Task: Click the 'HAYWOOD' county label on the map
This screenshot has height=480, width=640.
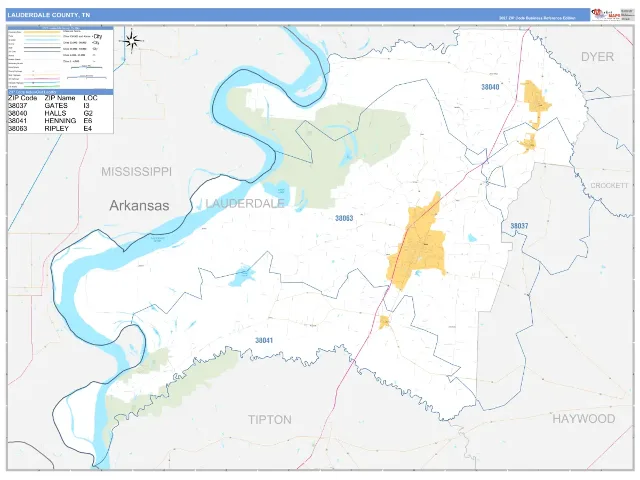Action: coord(584,419)
